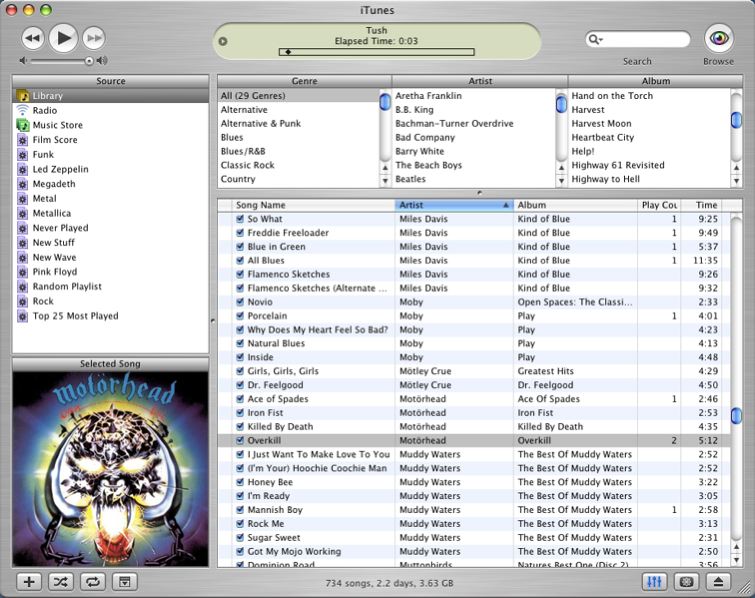This screenshot has width=755, height=598.
Task: Turn on the visualizer button
Action: [x=688, y=581]
